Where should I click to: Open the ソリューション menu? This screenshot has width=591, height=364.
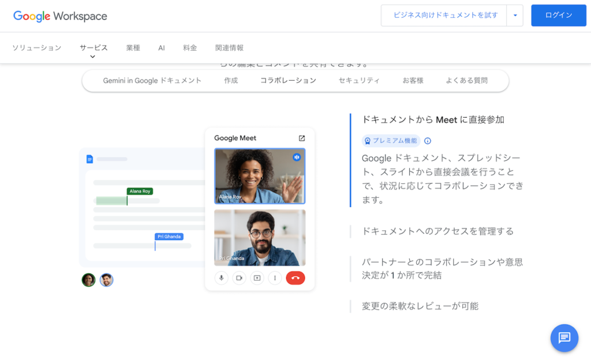click(36, 48)
